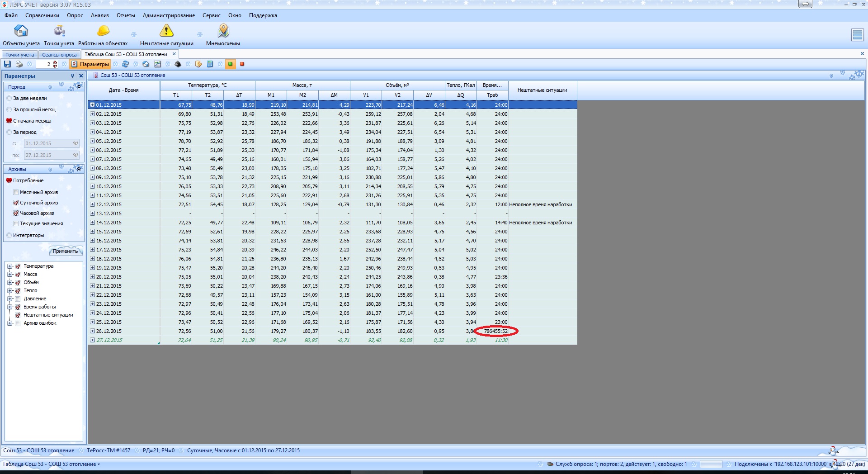Pin the Параметры side panel
Image resolution: width=868 pixels, height=474 pixels.
coord(72,76)
